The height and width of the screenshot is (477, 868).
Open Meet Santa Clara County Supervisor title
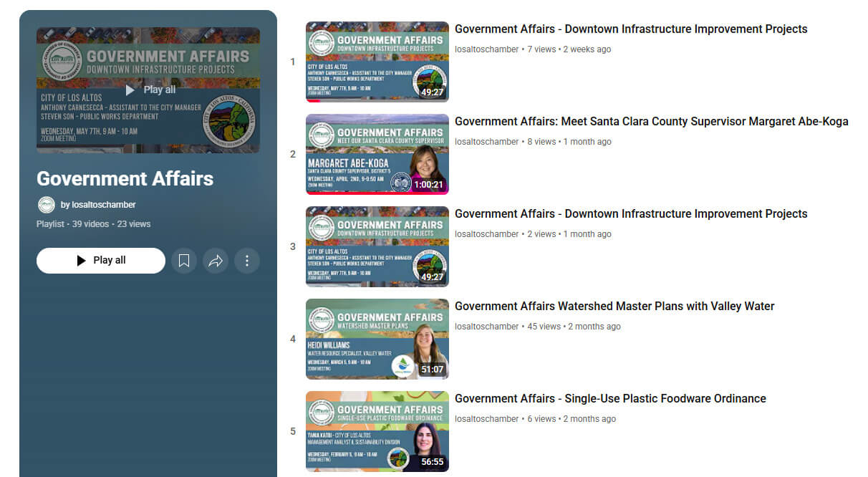point(652,122)
